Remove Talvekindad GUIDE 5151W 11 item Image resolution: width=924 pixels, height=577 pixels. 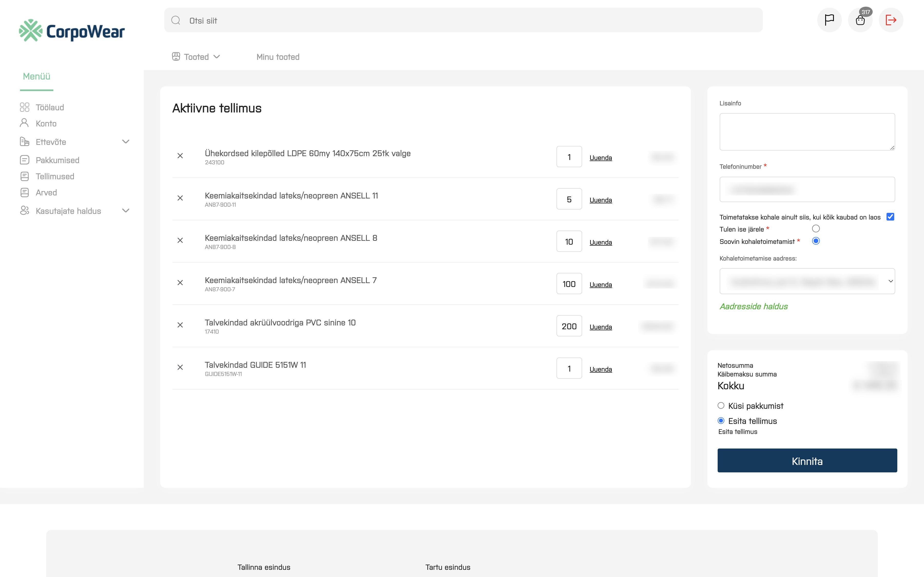tap(180, 367)
